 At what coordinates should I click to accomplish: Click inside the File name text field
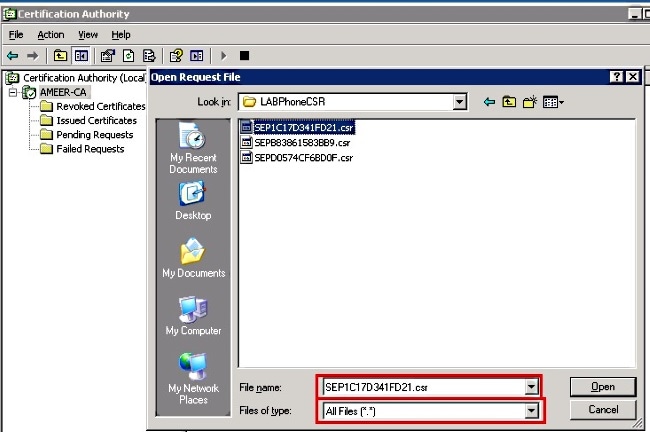click(x=424, y=387)
